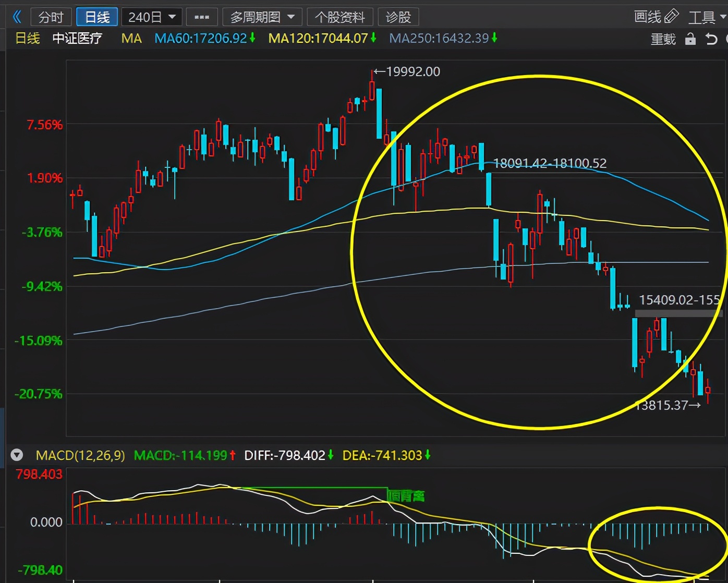The image size is (728, 583).
Task: Click the 19992.00 peak price marker
Action: click(x=407, y=71)
